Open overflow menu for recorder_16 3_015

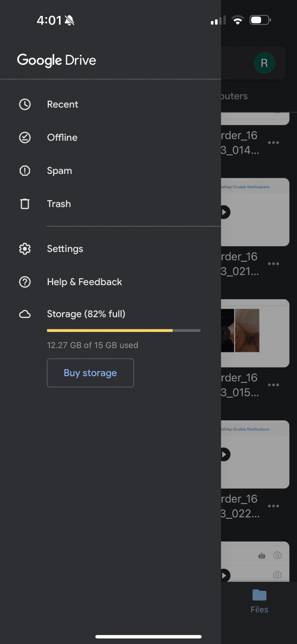point(273,385)
